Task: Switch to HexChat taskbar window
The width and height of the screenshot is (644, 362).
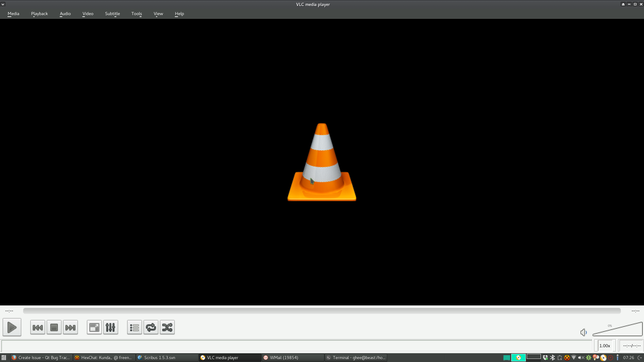Action: pyautogui.click(x=104, y=358)
